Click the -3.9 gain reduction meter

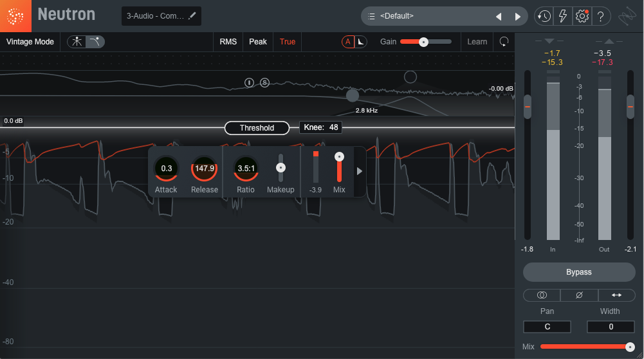coord(315,167)
